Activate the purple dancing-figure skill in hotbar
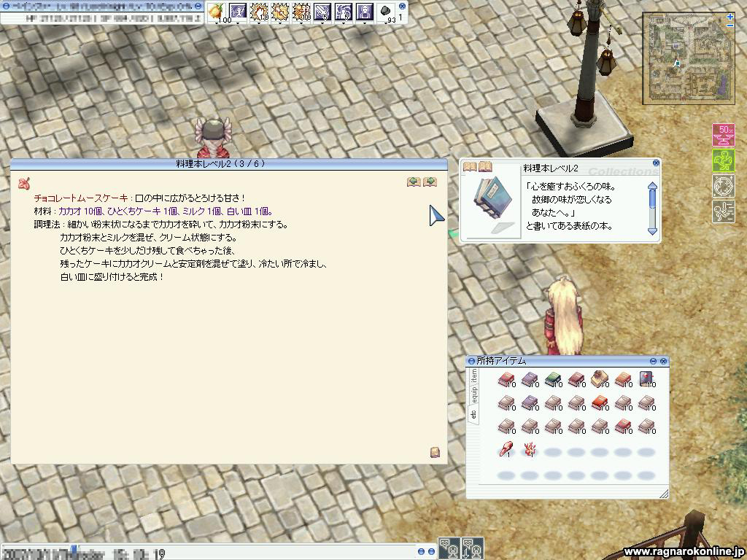 tap(237, 12)
